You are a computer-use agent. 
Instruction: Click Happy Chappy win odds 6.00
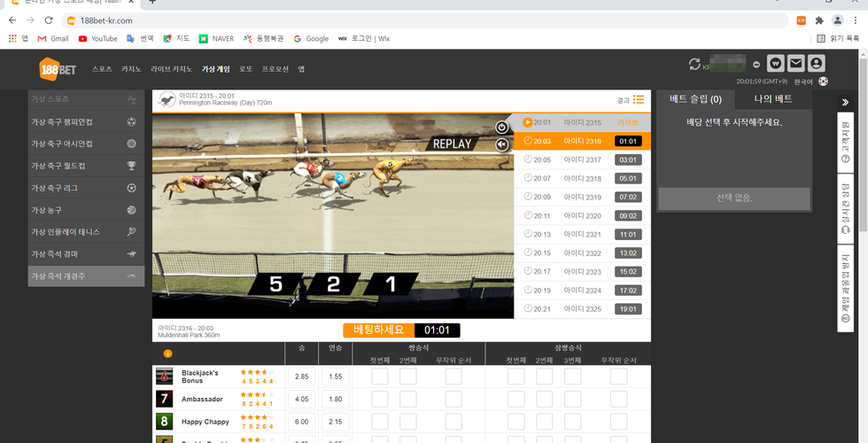point(302,422)
